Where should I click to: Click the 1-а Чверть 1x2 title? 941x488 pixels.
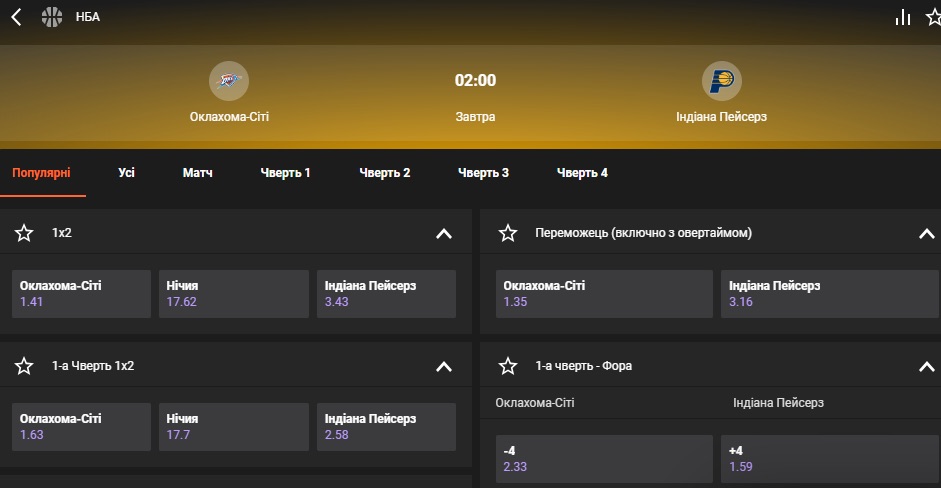point(93,366)
